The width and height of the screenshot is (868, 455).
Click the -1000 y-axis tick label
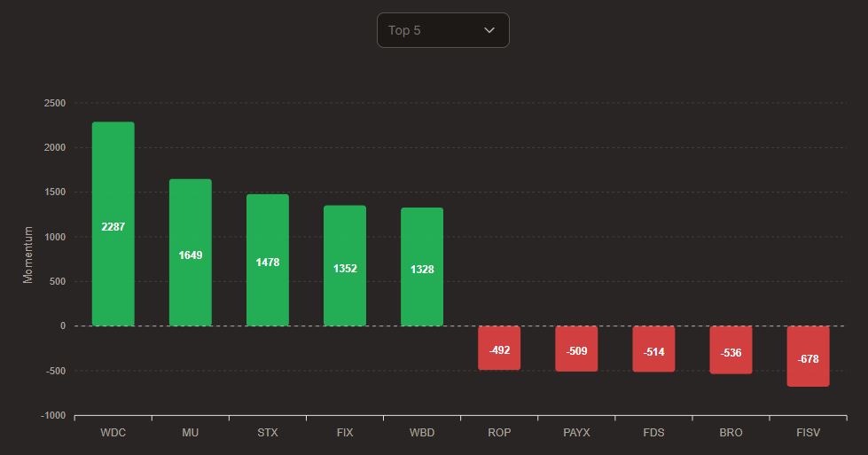52,416
